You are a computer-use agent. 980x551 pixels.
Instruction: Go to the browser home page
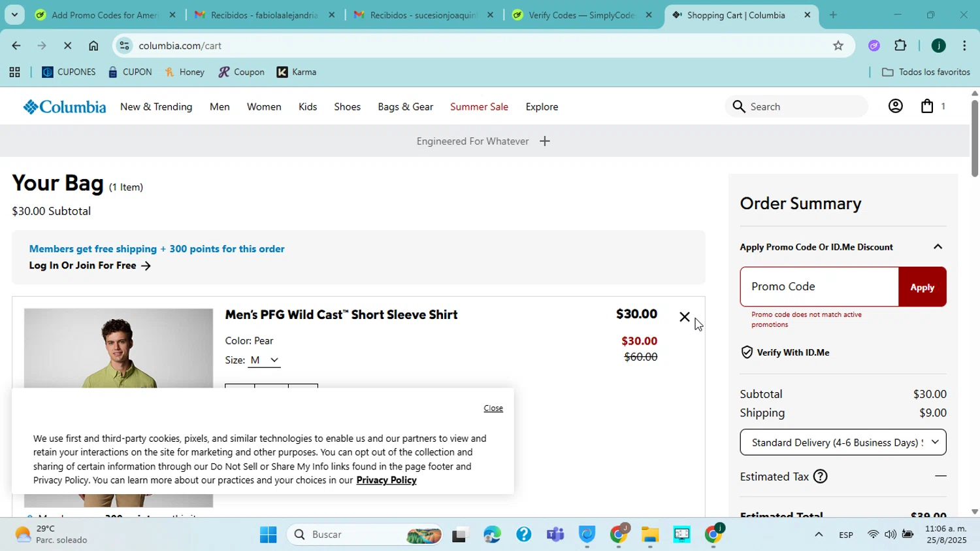click(x=93, y=46)
